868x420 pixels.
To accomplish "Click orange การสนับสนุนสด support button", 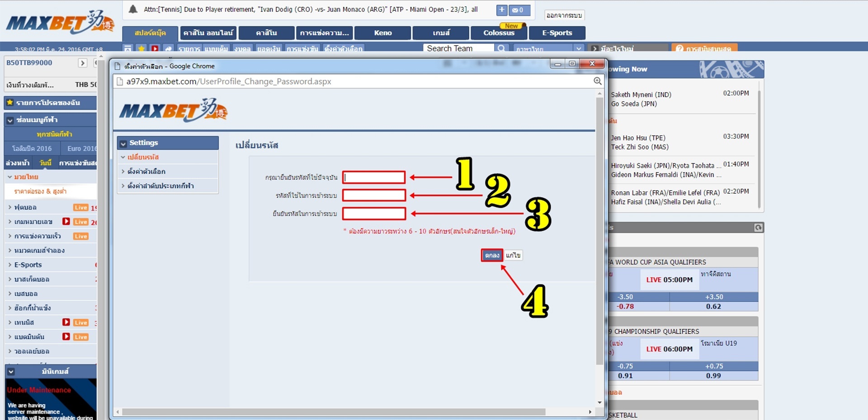I will (x=704, y=48).
